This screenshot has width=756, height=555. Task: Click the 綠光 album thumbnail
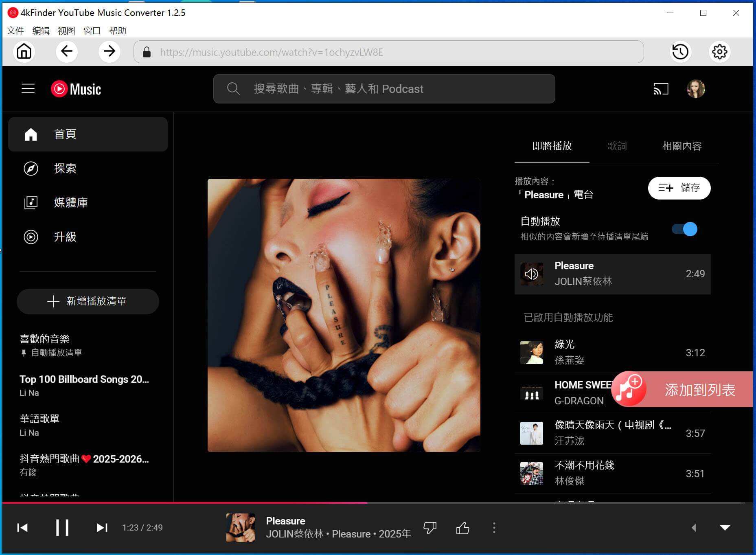click(x=532, y=353)
